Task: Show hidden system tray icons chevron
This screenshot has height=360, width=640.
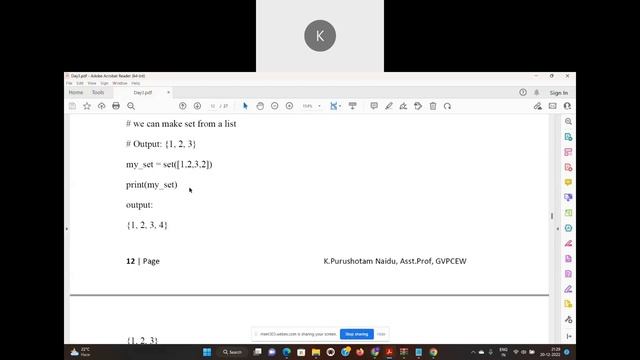Action: tap(473, 352)
